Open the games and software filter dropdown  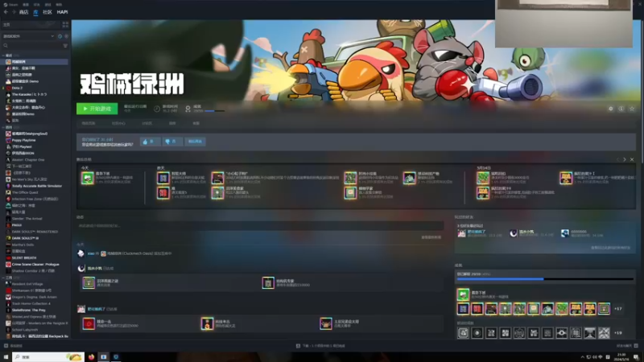(29, 36)
